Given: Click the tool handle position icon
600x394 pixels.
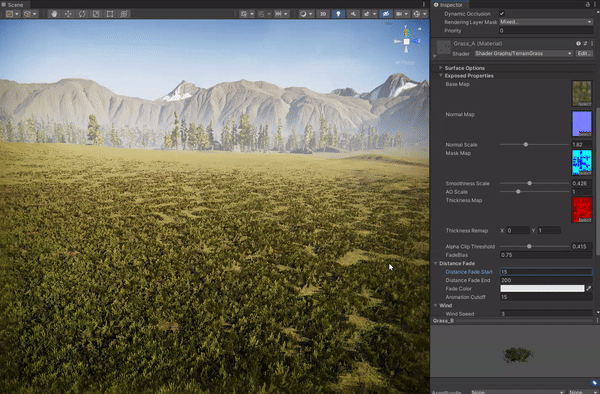Looking at the screenshot, I should [x=10, y=14].
